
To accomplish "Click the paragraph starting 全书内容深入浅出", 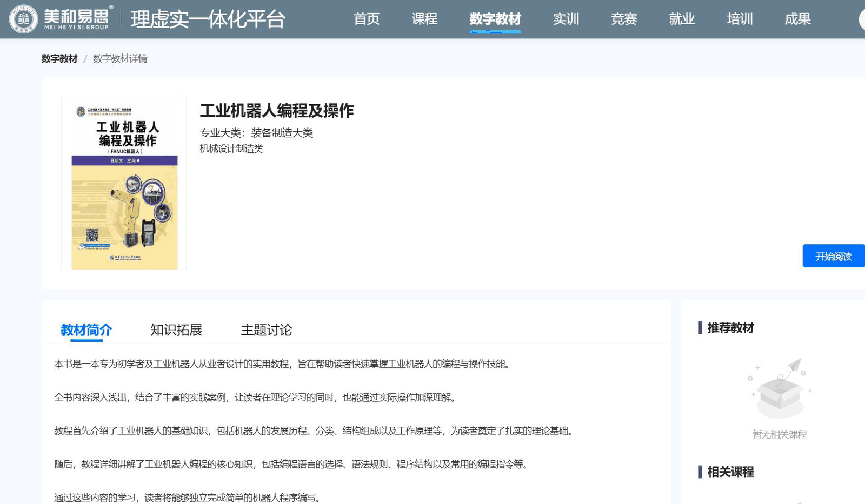I will [x=256, y=398].
